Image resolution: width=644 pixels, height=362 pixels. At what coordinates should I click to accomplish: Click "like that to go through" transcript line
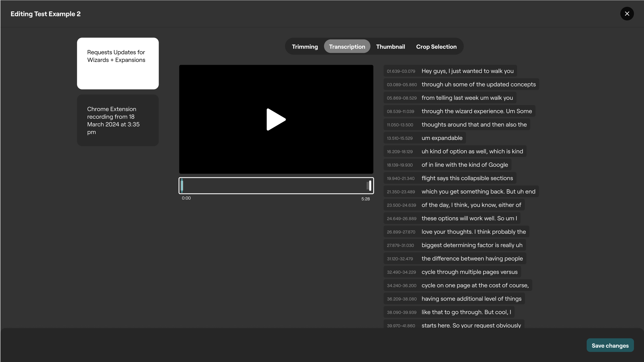pos(466,312)
